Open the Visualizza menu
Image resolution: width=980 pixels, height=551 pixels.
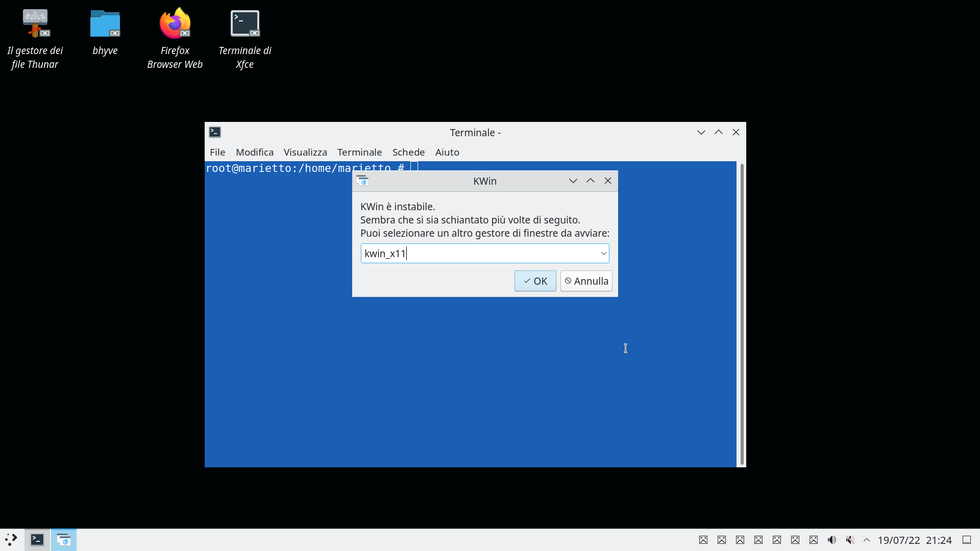[x=305, y=152]
